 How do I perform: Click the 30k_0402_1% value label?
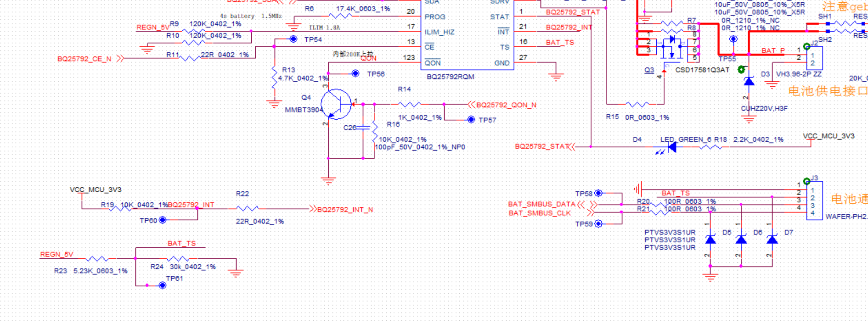click(193, 267)
